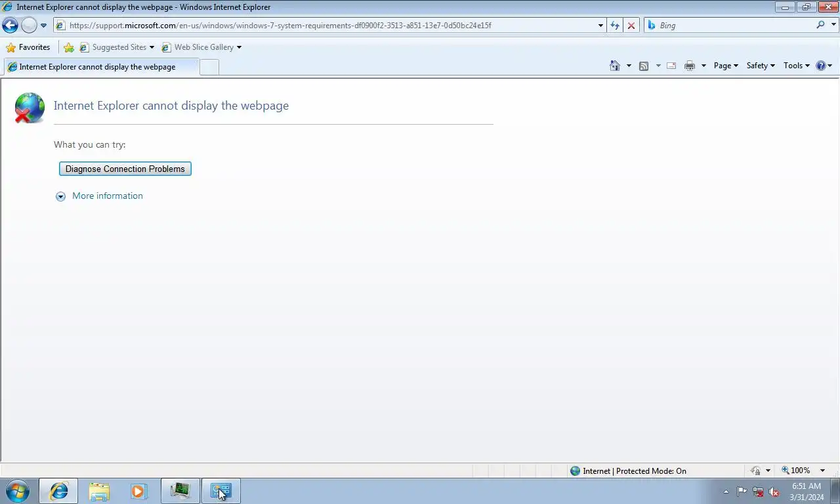Open the Windows Start orb
840x504 pixels.
(18, 491)
